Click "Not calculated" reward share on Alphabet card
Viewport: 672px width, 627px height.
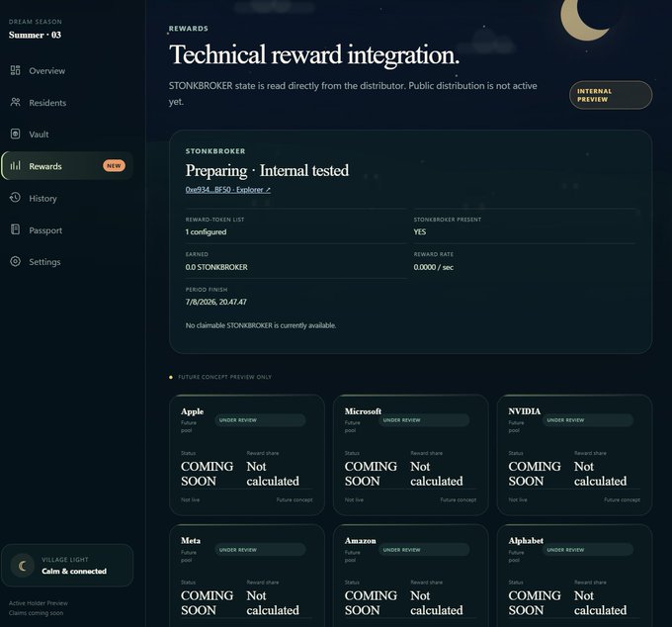(600, 602)
